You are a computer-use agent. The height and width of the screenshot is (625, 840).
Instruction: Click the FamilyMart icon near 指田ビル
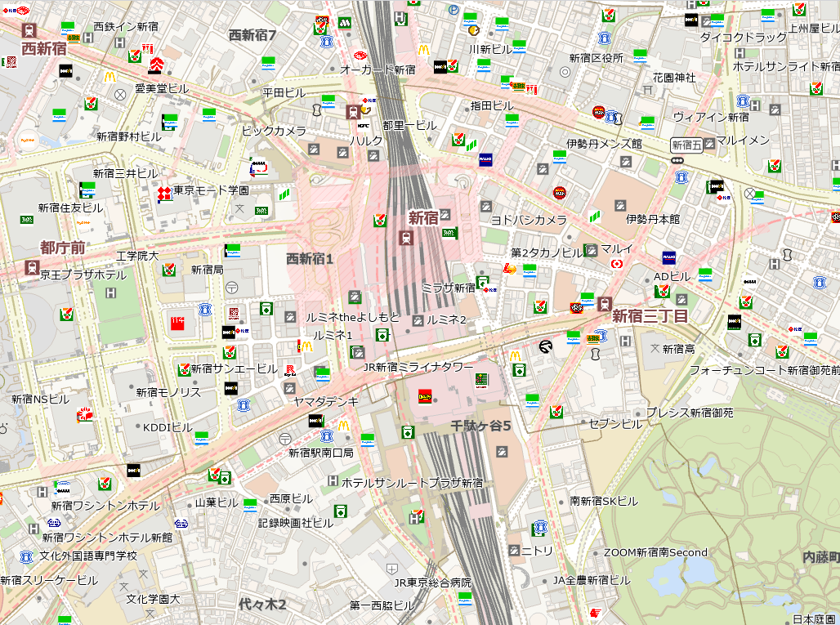click(512, 119)
